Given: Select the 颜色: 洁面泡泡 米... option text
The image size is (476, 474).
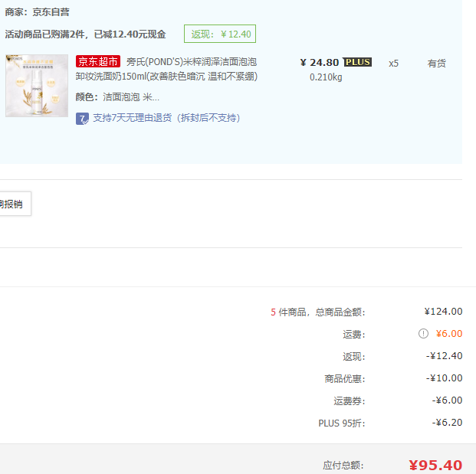Looking at the screenshot, I should (117, 97).
